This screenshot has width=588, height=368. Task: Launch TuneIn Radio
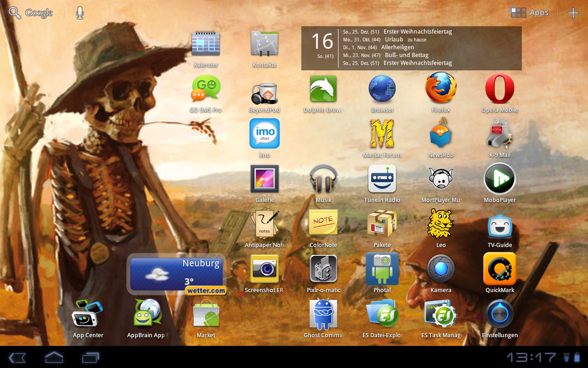click(x=382, y=179)
